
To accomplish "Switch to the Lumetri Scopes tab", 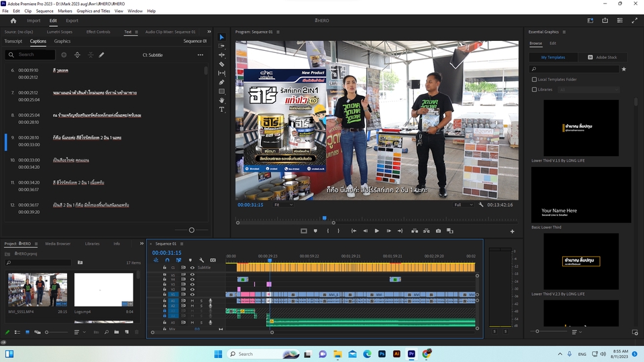I will [60, 32].
